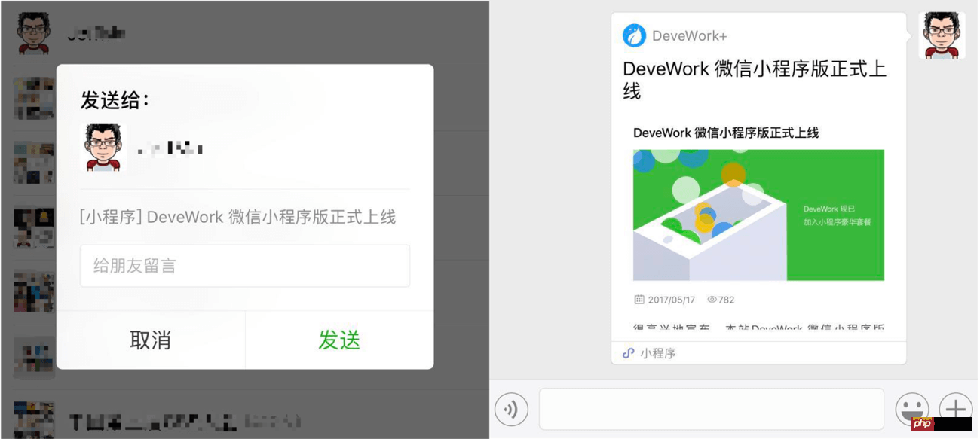Tap the 小程序 label at card bottom
Screen dimensions: 980x439
(x=658, y=353)
